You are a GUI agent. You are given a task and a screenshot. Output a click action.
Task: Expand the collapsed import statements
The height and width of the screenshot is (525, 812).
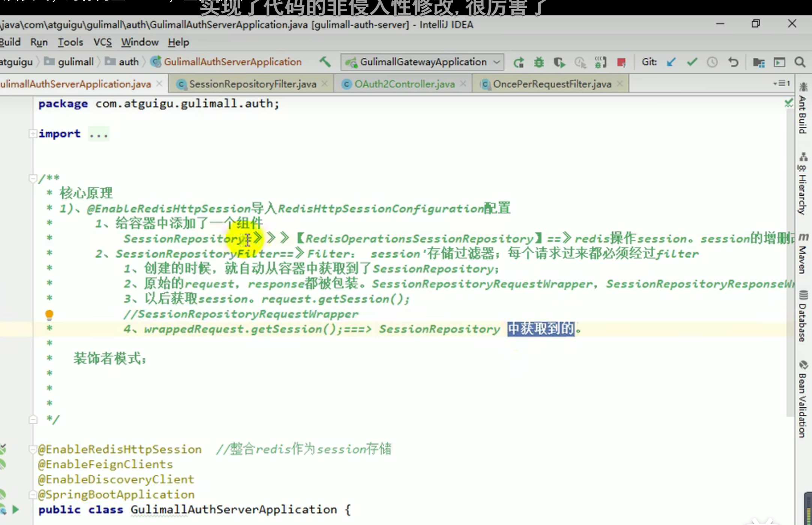(33, 133)
